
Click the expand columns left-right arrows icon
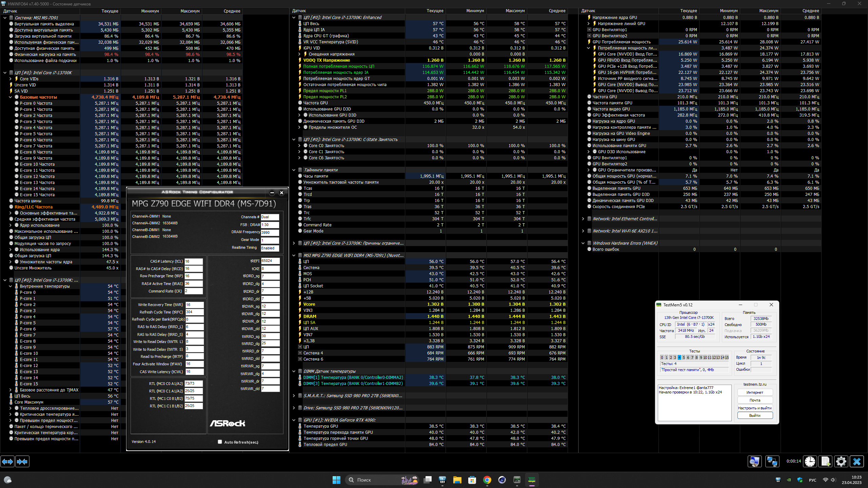pyautogui.click(x=7, y=462)
